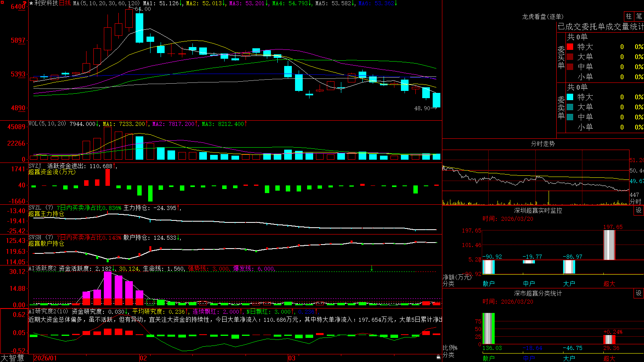Click 大户 label under 分类统计 chart
The height and width of the screenshot is (362, 644).
click(x=569, y=358)
